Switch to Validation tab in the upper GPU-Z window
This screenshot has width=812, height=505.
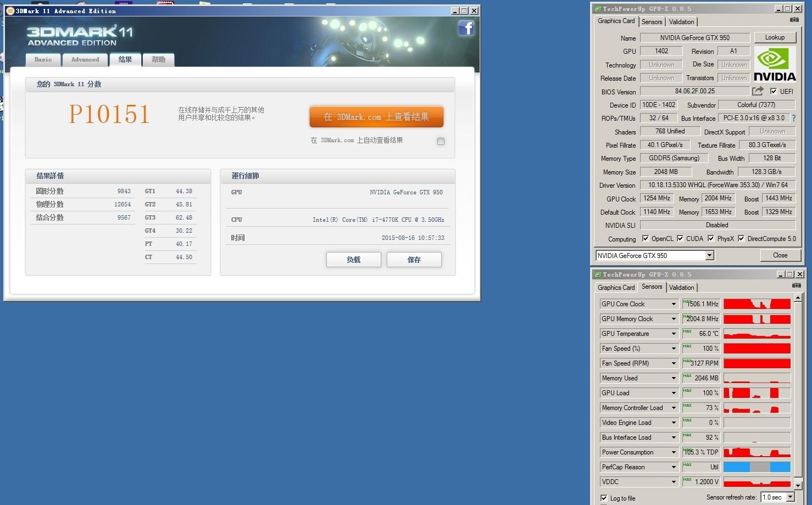click(x=681, y=22)
